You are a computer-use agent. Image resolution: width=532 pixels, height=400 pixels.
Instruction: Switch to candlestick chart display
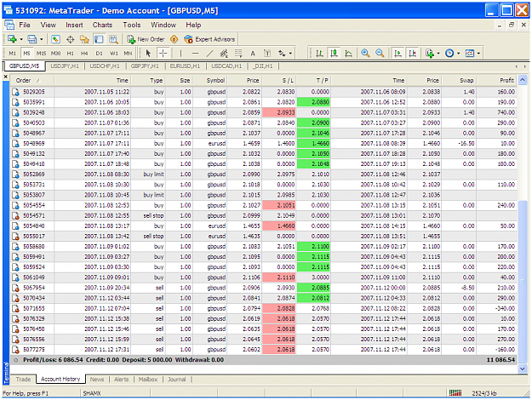pos(334,54)
